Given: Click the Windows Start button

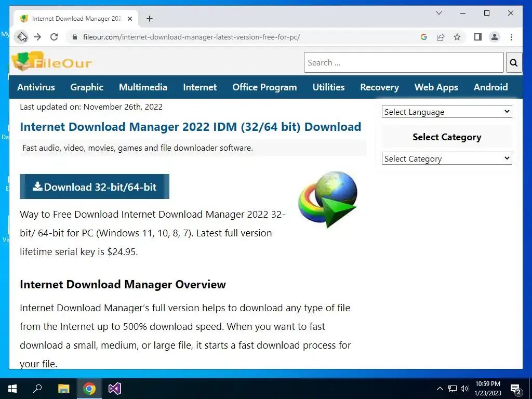Looking at the screenshot, I should pos(12,389).
